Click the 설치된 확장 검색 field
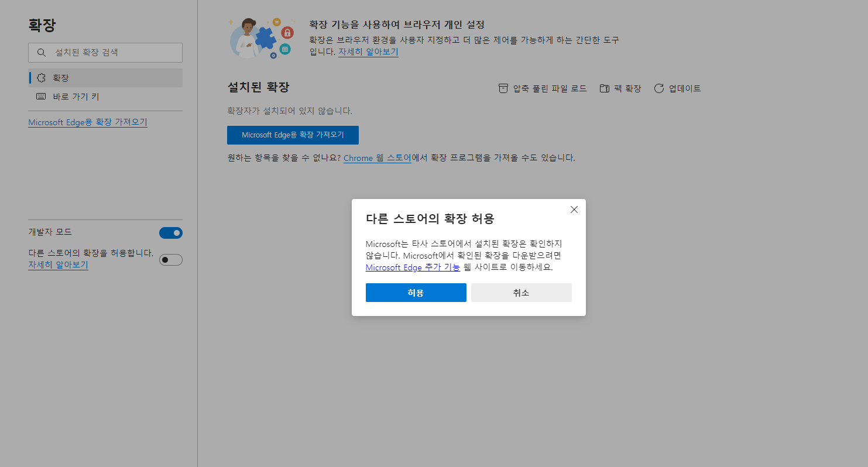This screenshot has width=868, height=467. pyautogui.click(x=105, y=52)
